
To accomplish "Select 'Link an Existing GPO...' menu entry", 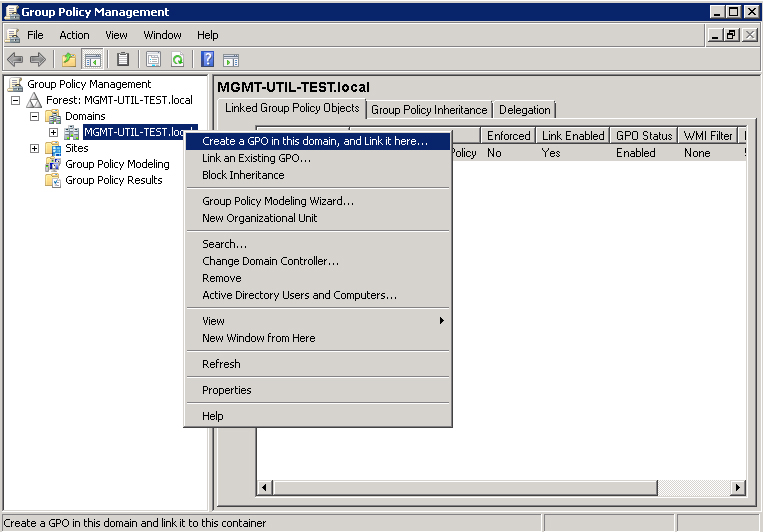I will pyautogui.click(x=256, y=158).
